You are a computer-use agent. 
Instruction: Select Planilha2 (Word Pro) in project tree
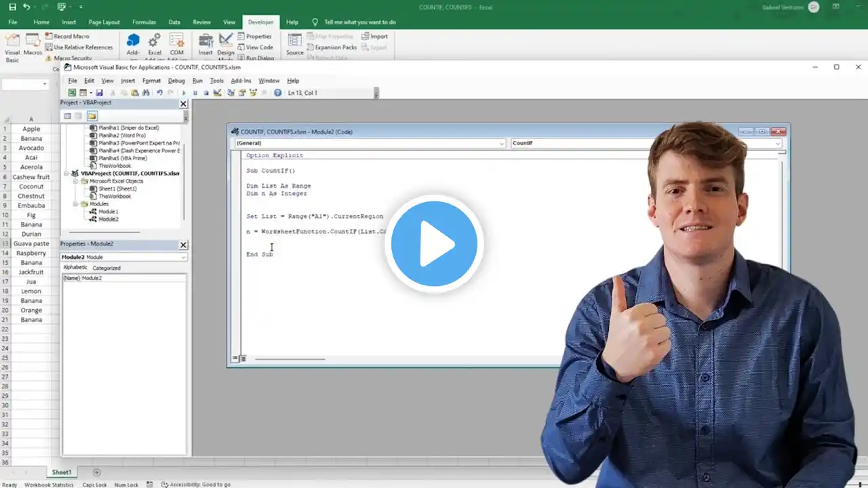(121, 136)
